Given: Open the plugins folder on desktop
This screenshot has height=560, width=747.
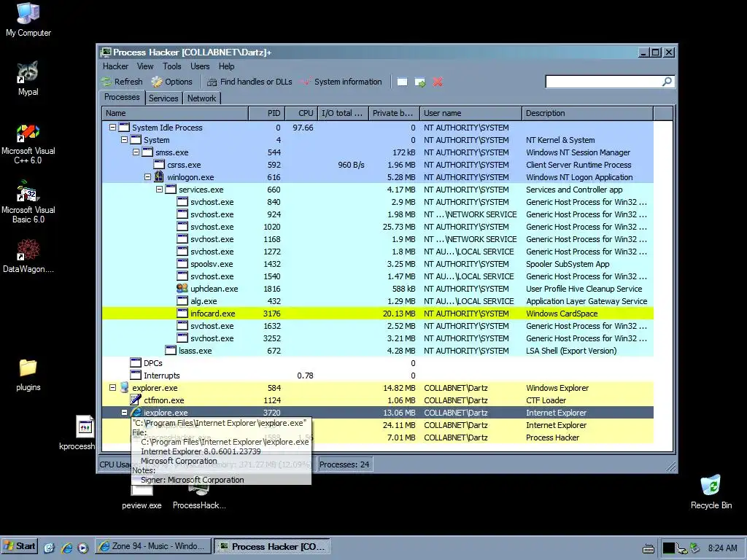Looking at the screenshot, I should click(28, 375).
